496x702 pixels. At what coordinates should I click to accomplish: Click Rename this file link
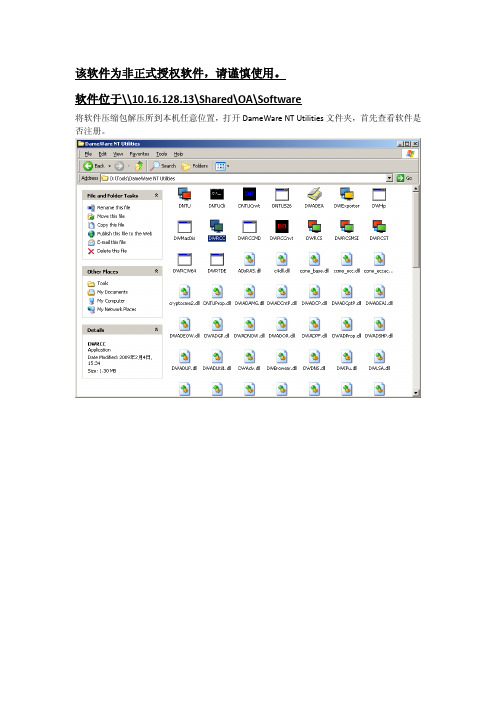coord(113,208)
